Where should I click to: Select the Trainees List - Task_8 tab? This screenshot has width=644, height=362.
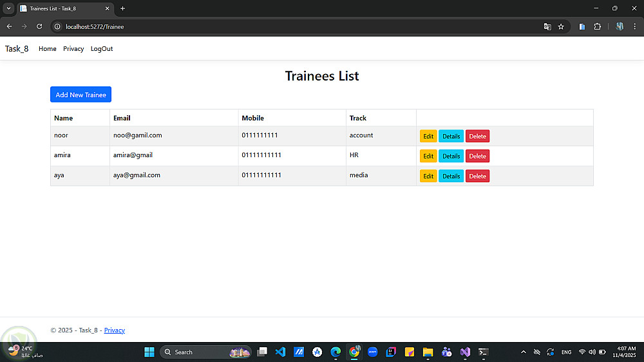pyautogui.click(x=65, y=8)
